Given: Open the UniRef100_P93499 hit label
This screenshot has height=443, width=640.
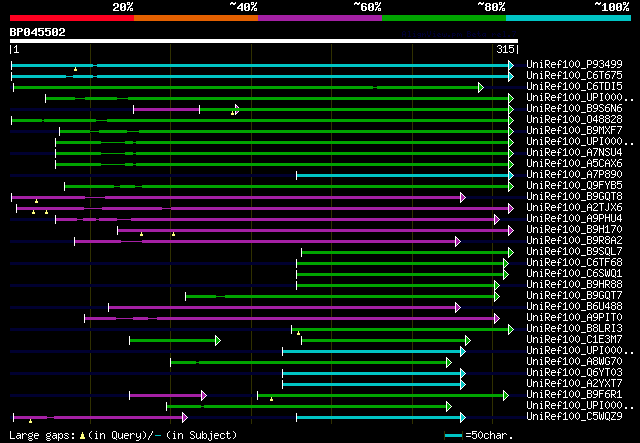Looking at the screenshot, I should point(574,64).
